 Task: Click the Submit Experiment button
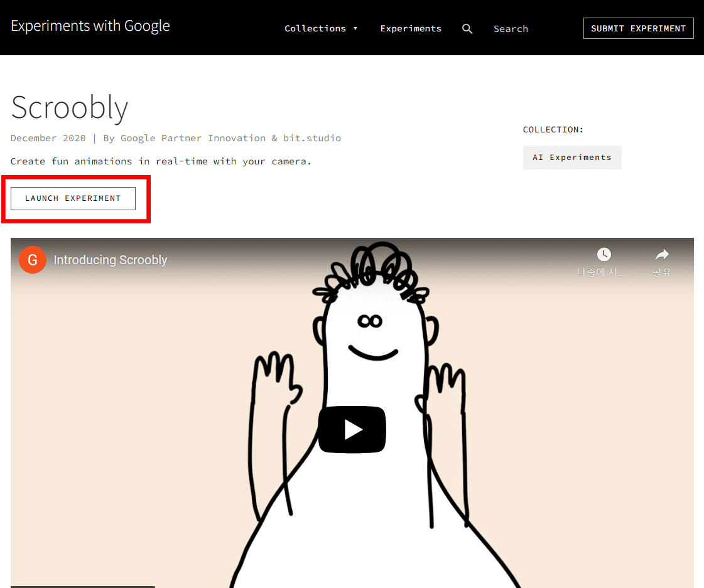pos(639,28)
